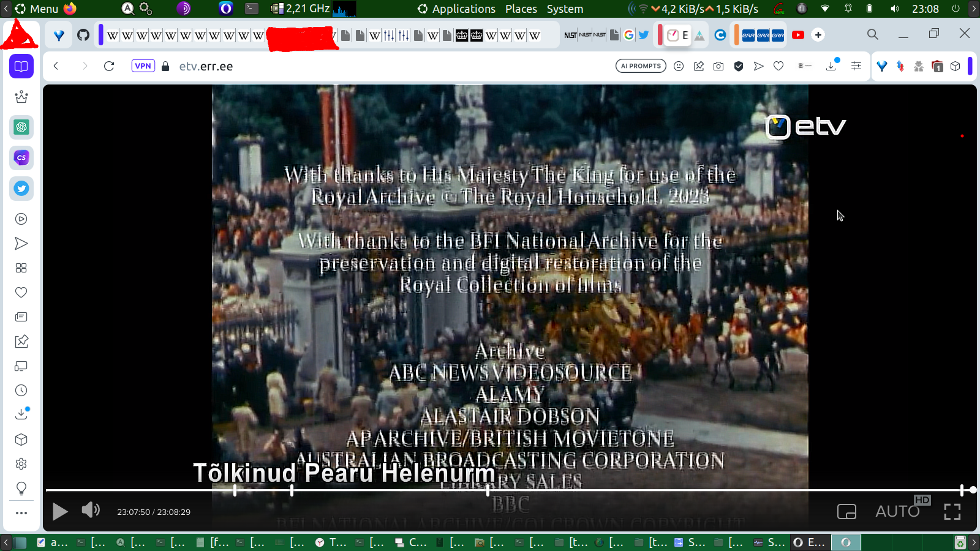Screen dimensions: 980x551
Task: Open a new tab with plus button
Action: [x=818, y=35]
